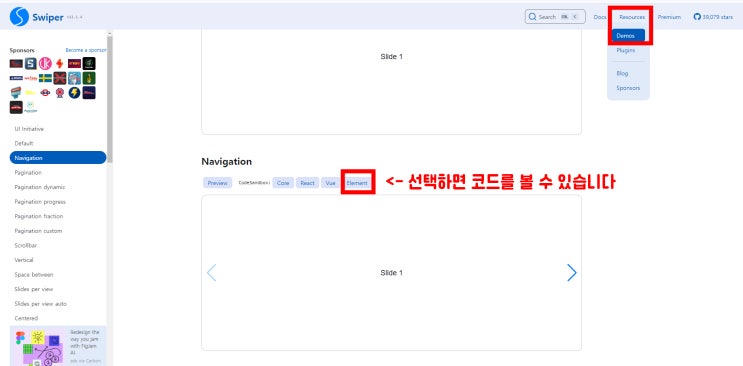Open the Pagination demo link
Screen dimensions: 743x366
point(28,173)
